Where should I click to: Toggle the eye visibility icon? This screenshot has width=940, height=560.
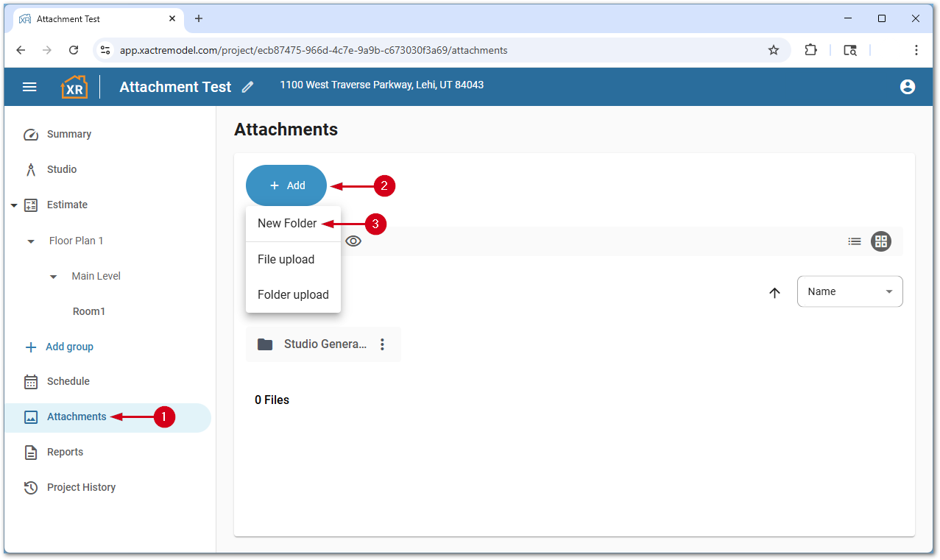click(x=353, y=241)
